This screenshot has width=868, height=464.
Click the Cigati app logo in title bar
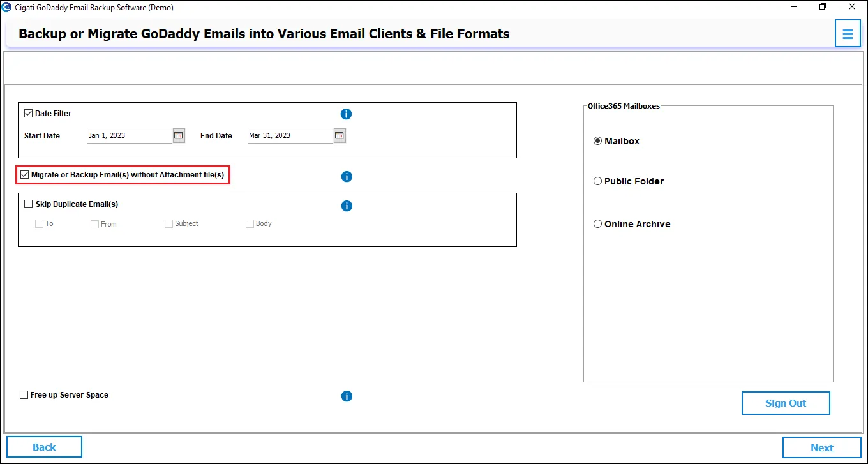pyautogui.click(x=7, y=8)
